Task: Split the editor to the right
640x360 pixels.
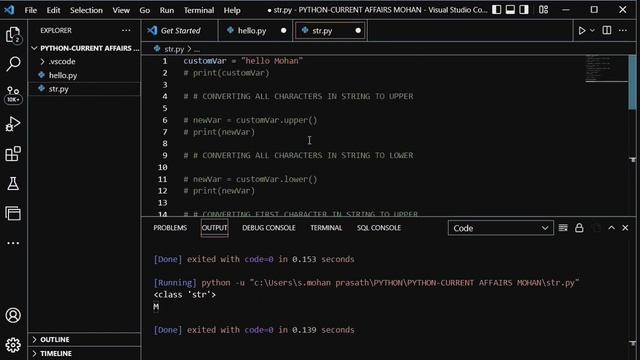Action: [607, 30]
